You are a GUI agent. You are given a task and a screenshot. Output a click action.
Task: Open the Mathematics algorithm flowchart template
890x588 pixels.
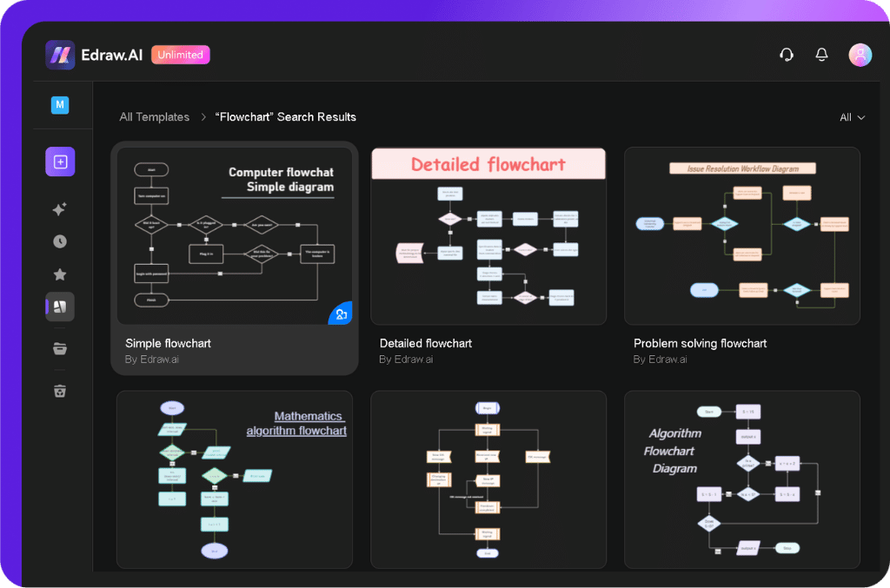[235, 479]
